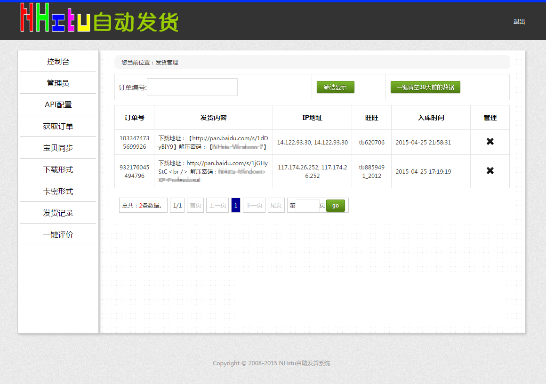This screenshot has height=384, width=546.
Task: Delete the record dated 2015-04-25 21:58:31
Action: tap(490, 141)
